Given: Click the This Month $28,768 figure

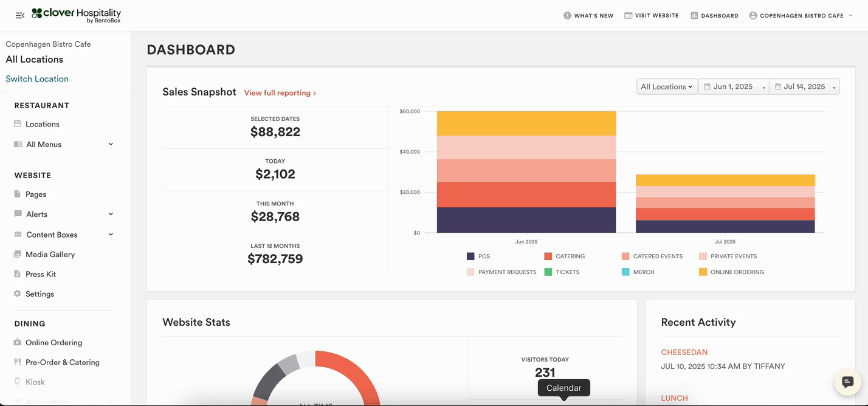Looking at the screenshot, I should coord(275,216).
